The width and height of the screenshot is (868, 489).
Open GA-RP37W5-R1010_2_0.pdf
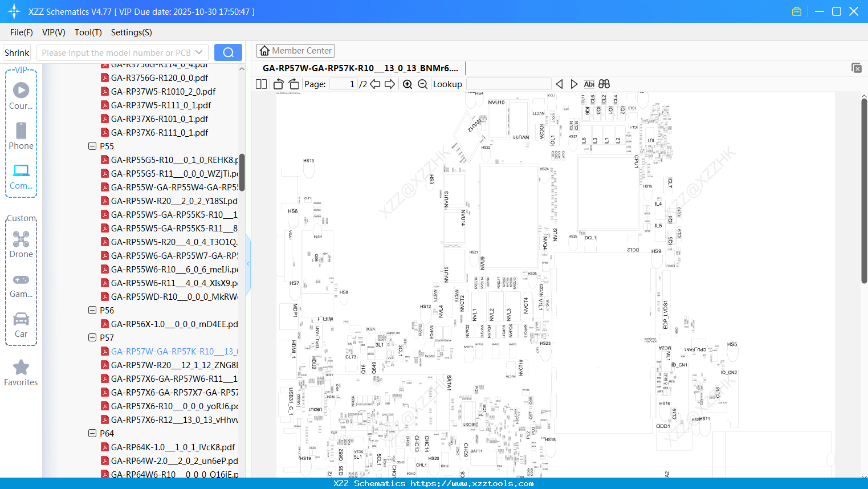pyautogui.click(x=163, y=91)
